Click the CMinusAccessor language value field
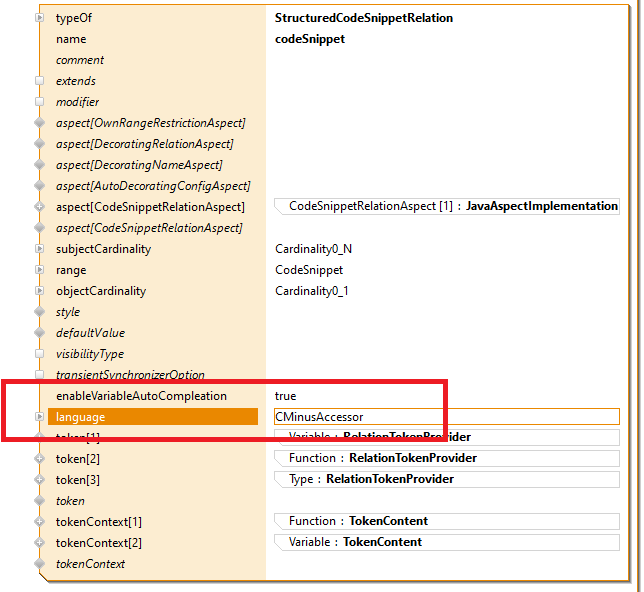 (x=446, y=417)
